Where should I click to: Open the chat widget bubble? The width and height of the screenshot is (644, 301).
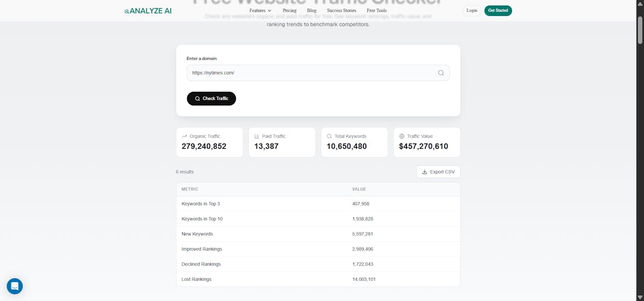(x=14, y=286)
